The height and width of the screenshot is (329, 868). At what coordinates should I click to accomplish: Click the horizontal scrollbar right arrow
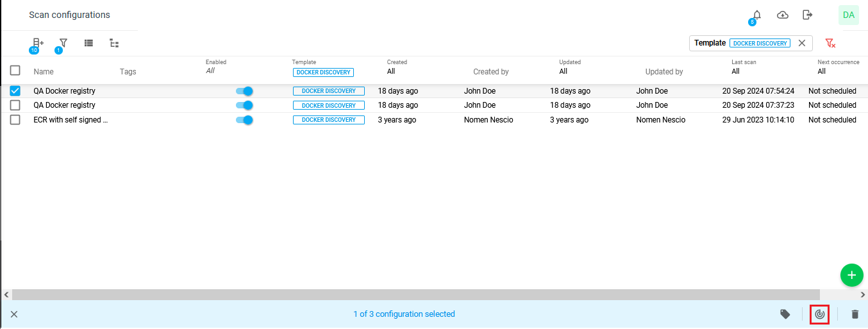tap(862, 295)
